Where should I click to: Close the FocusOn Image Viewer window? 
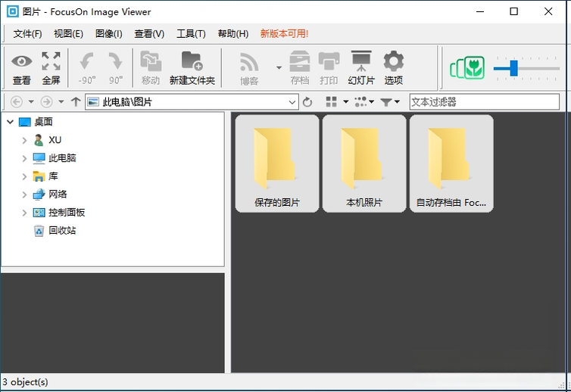548,11
